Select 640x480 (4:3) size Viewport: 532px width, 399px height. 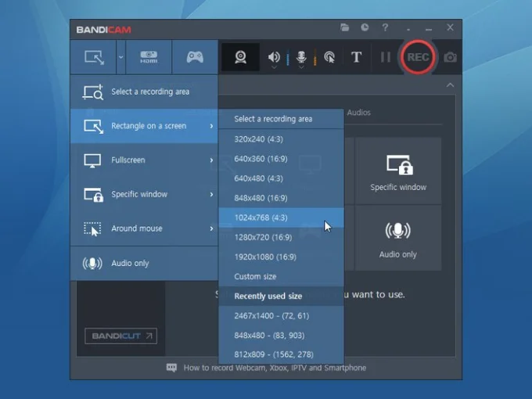coord(282,178)
